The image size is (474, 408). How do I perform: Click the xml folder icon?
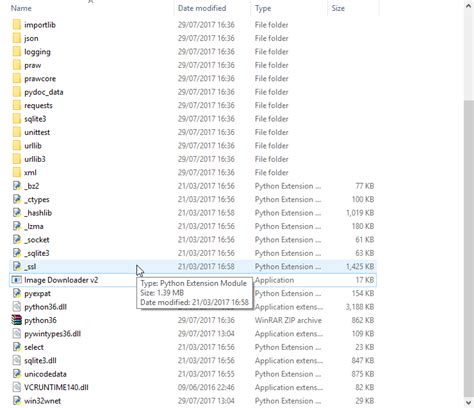(17, 172)
